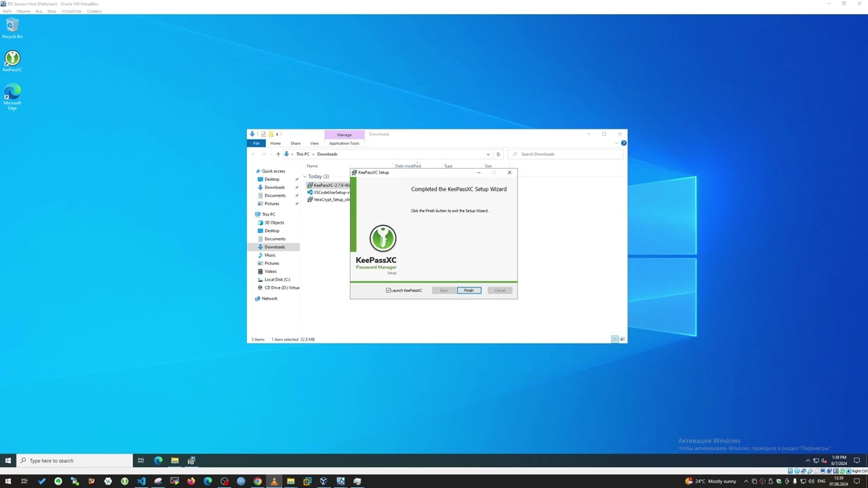The image size is (868, 488).
Task: Open the Application Tools tab
Action: click(344, 143)
